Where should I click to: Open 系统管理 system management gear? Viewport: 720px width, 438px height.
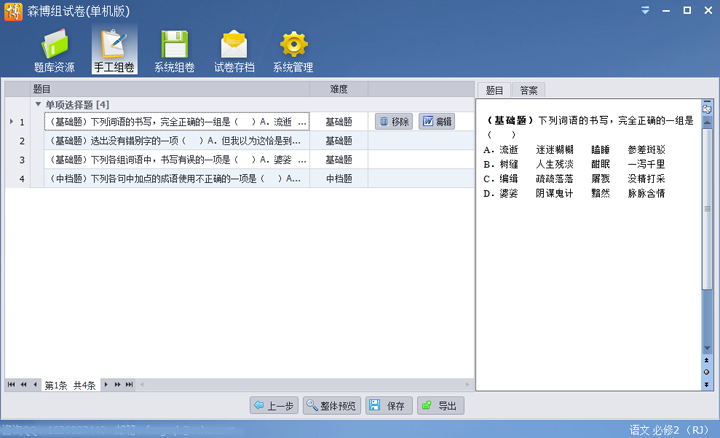[292, 51]
